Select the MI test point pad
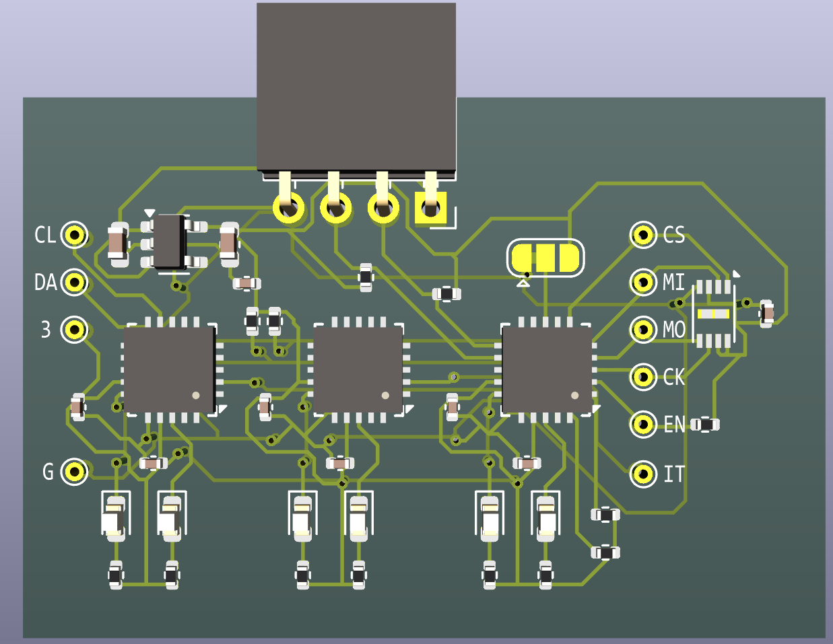The image size is (833, 644). click(643, 282)
